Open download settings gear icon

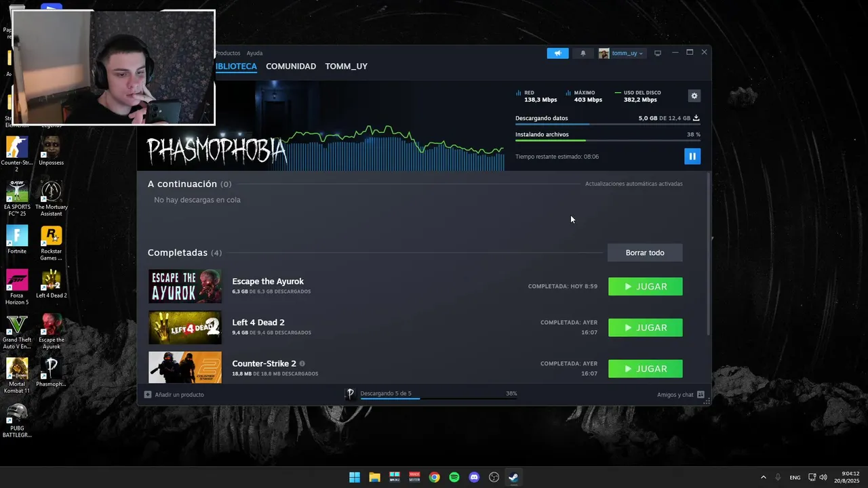(694, 96)
